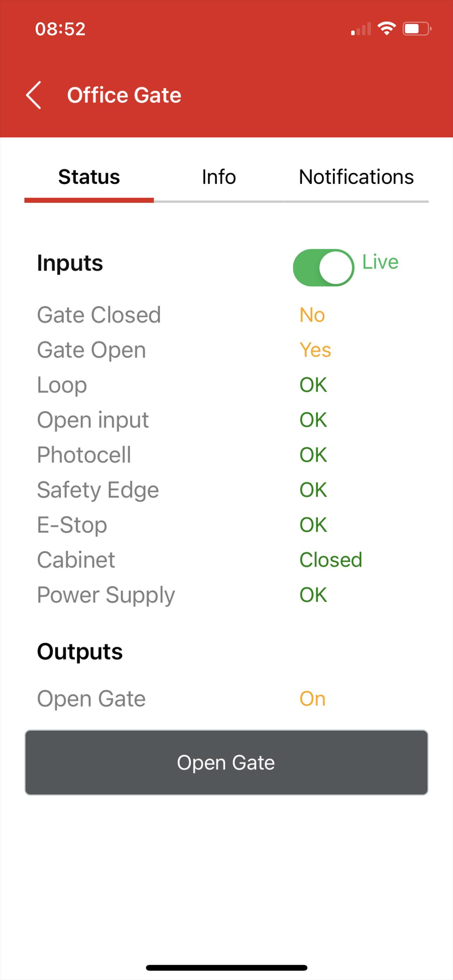This screenshot has height=980, width=453.
Task: Open the Notifications tab
Action: (356, 177)
